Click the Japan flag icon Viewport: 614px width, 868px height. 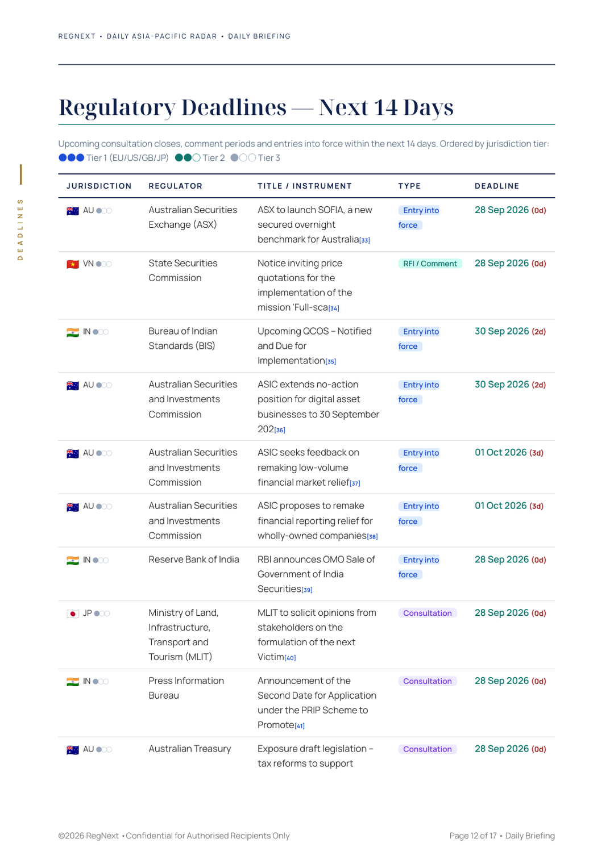73,614
